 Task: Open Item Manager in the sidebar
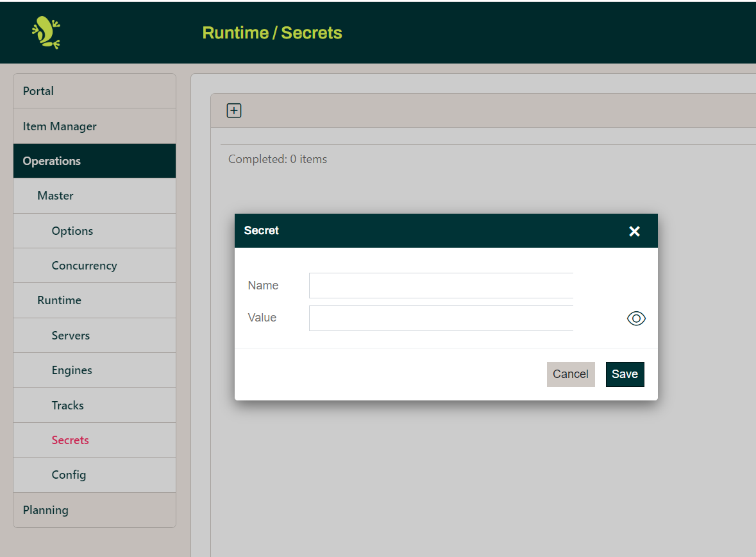(60, 126)
